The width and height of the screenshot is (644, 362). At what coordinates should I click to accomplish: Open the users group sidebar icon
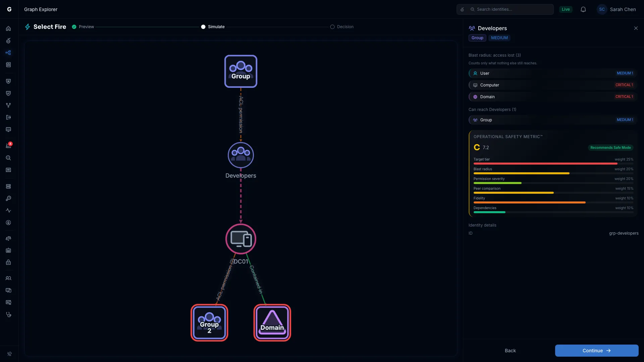point(8,278)
